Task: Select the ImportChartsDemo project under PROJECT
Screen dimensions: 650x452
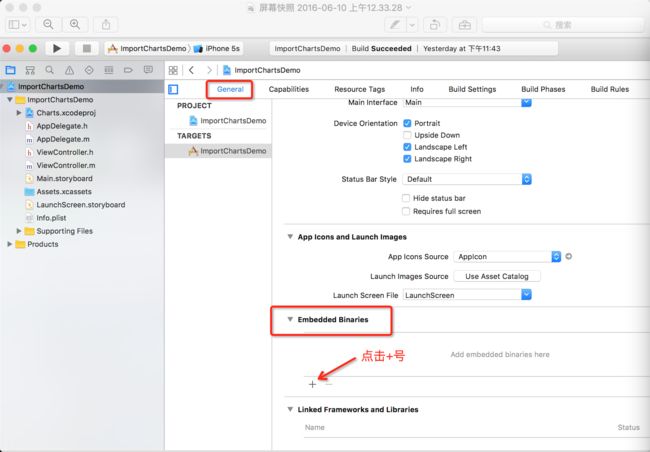Action: 228,121
